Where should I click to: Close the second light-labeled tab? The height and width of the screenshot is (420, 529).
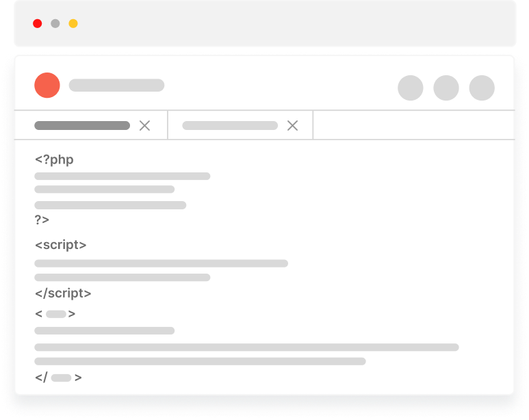pyautogui.click(x=292, y=125)
